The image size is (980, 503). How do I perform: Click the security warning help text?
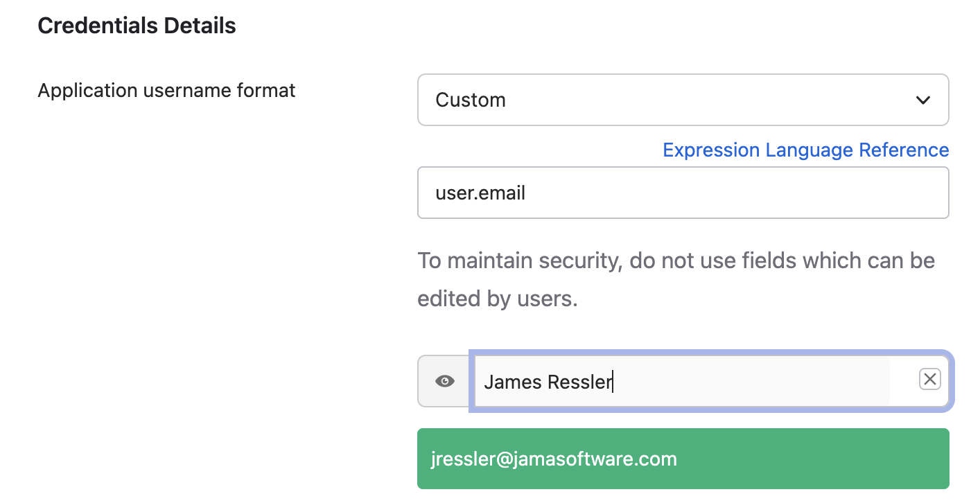pos(676,261)
